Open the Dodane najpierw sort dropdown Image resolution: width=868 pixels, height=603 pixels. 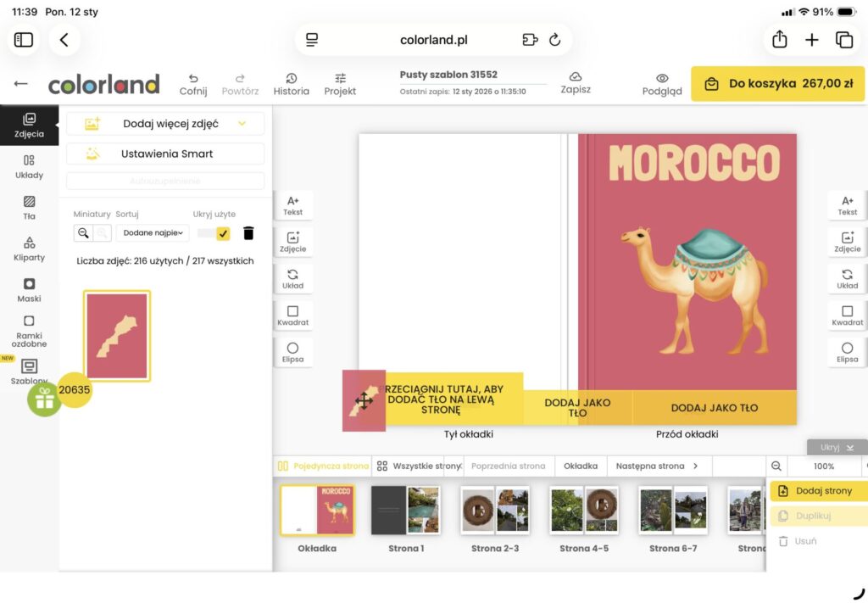coord(153,233)
